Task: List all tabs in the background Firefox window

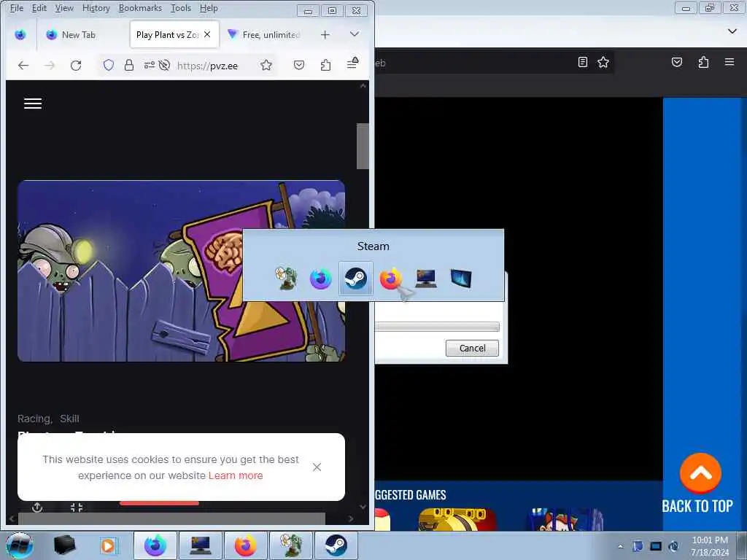Action: 732,31
